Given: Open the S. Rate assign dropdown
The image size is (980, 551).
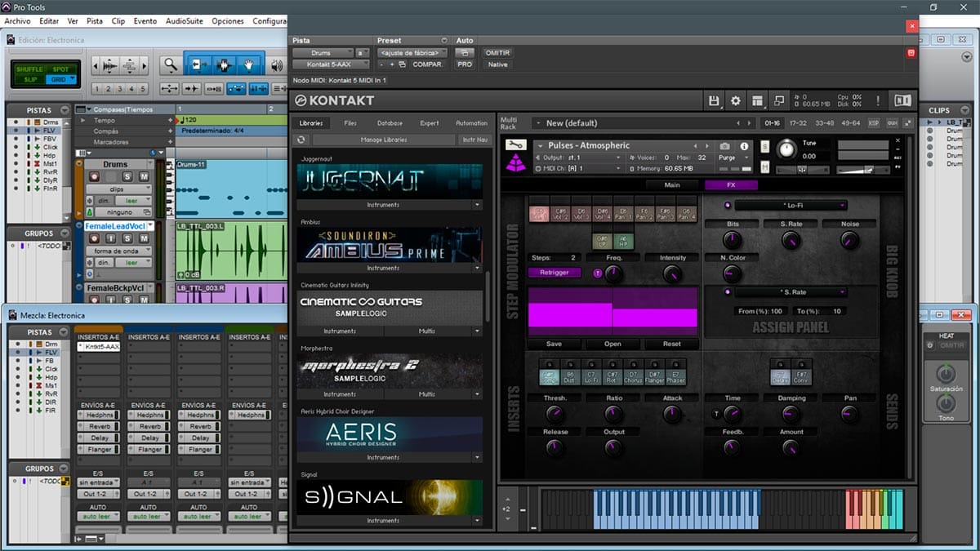Looking at the screenshot, I should [791, 291].
